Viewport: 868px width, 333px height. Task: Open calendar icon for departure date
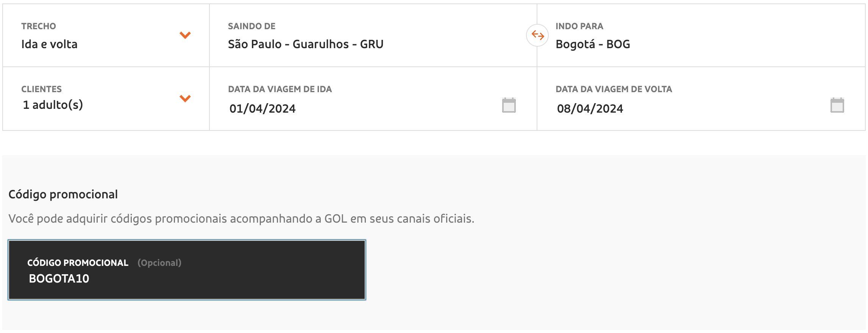coord(509,105)
